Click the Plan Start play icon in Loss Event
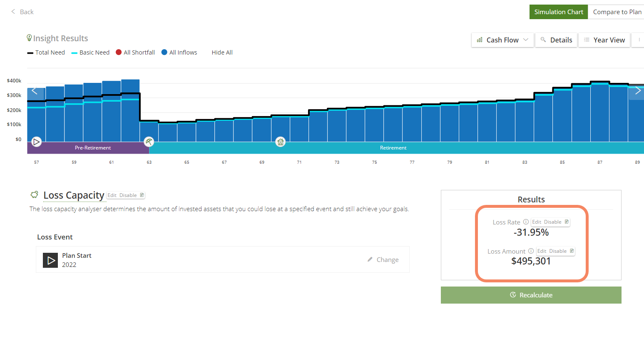The height and width of the screenshot is (339, 644). (x=50, y=260)
